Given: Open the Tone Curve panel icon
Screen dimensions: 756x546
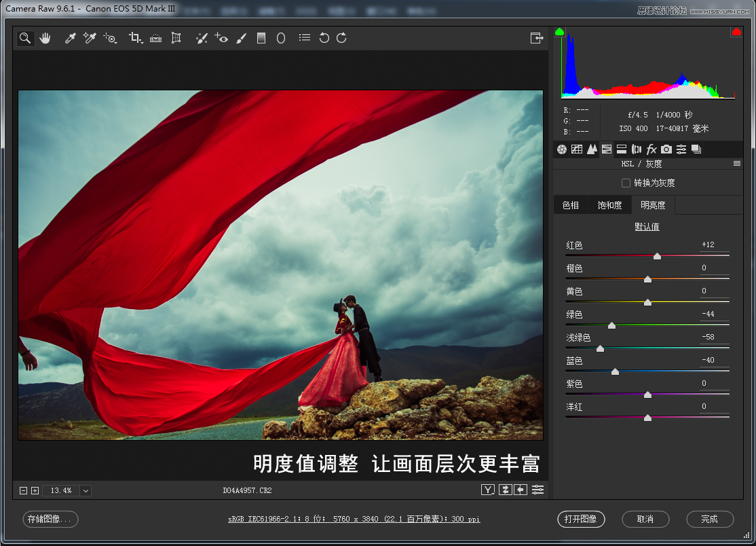Looking at the screenshot, I should click(577, 149).
